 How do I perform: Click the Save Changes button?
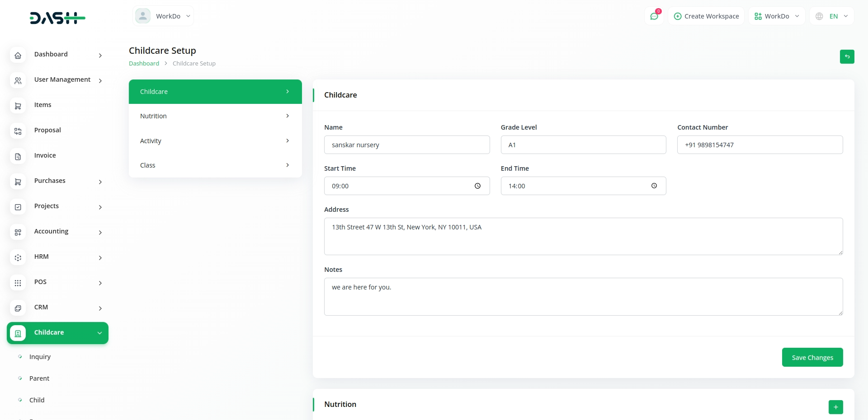click(812, 357)
